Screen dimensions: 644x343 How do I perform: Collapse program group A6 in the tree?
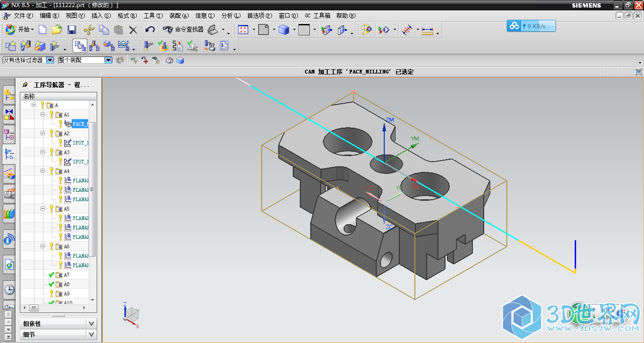[x=42, y=246]
